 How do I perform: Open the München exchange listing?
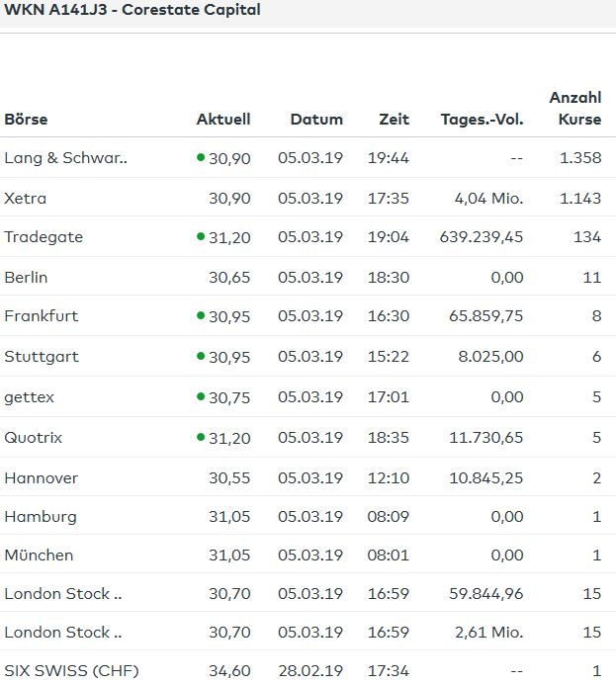point(39,556)
